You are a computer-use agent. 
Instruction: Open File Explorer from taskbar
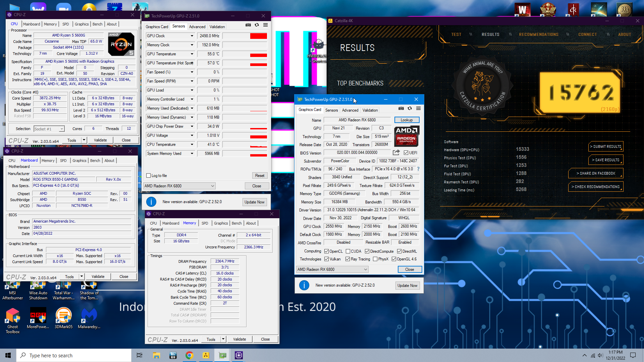coord(156,355)
